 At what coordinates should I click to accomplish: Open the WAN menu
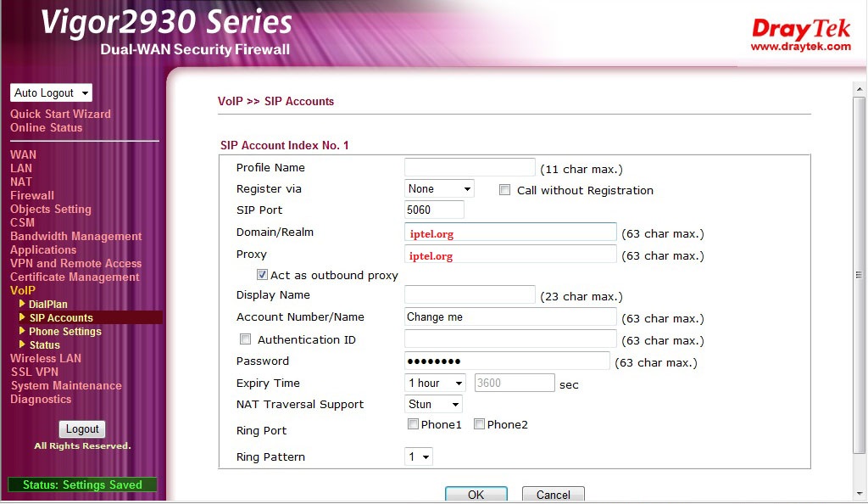click(23, 155)
